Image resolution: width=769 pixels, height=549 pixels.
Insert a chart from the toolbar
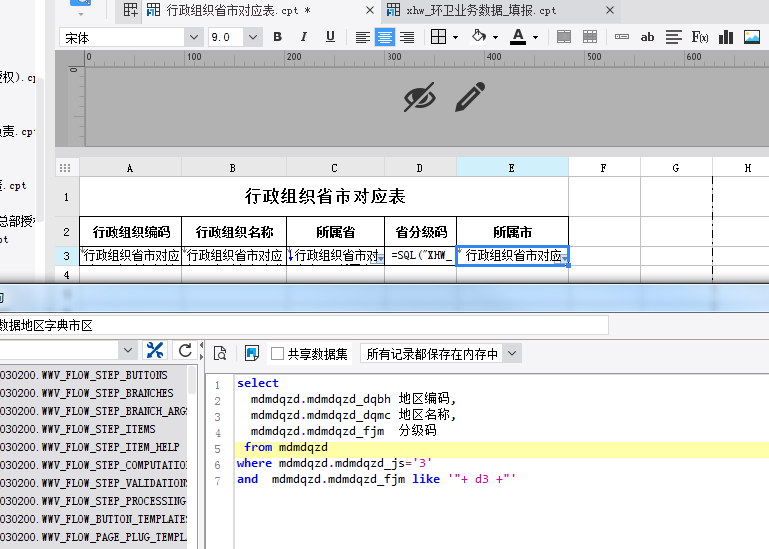coord(725,37)
